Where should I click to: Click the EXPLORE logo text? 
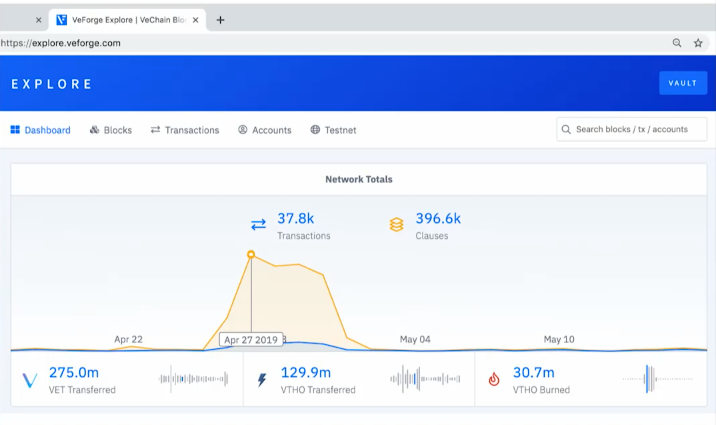[x=52, y=84]
